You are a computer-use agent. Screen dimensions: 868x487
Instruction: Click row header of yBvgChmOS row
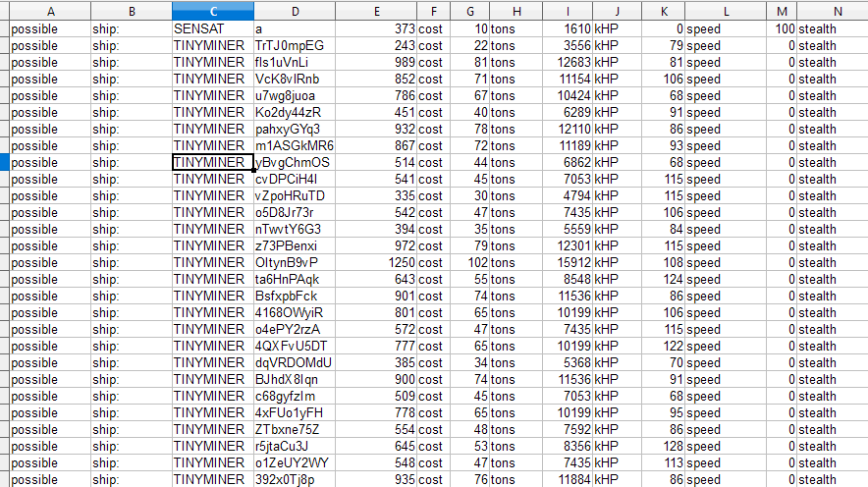point(5,162)
